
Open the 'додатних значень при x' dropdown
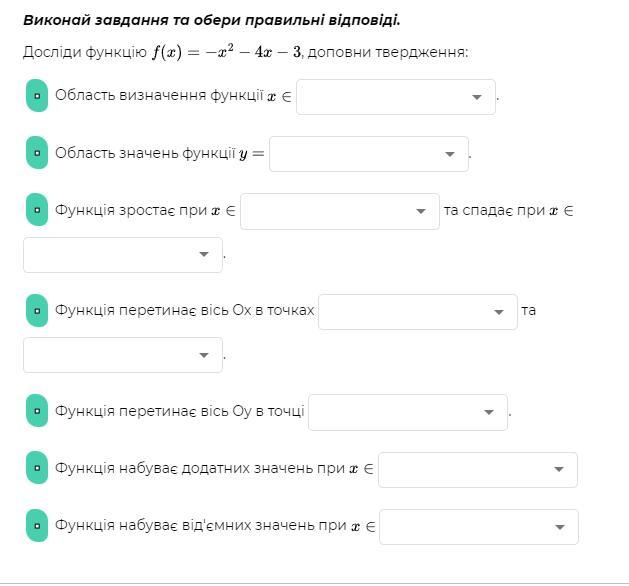click(x=477, y=469)
